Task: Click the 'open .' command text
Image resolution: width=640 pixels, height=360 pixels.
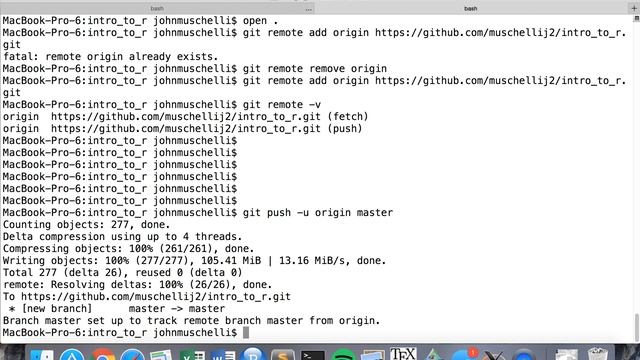Action: [x=261, y=20]
